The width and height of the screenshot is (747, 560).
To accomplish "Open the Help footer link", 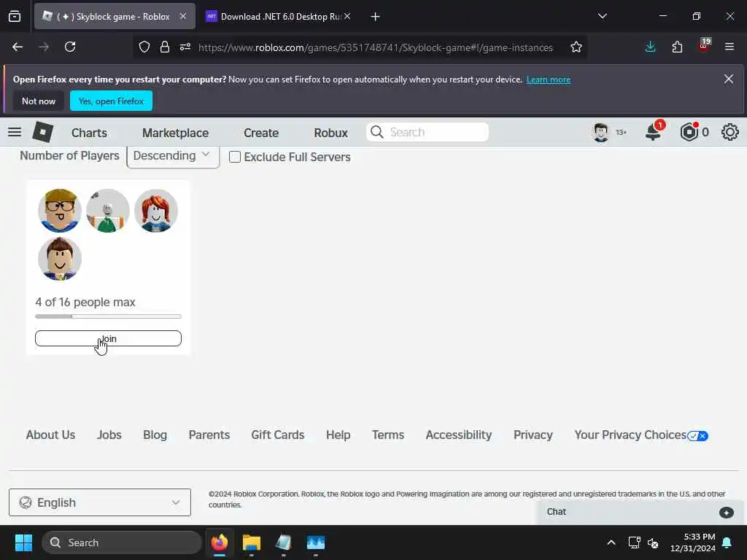I will [338, 435].
